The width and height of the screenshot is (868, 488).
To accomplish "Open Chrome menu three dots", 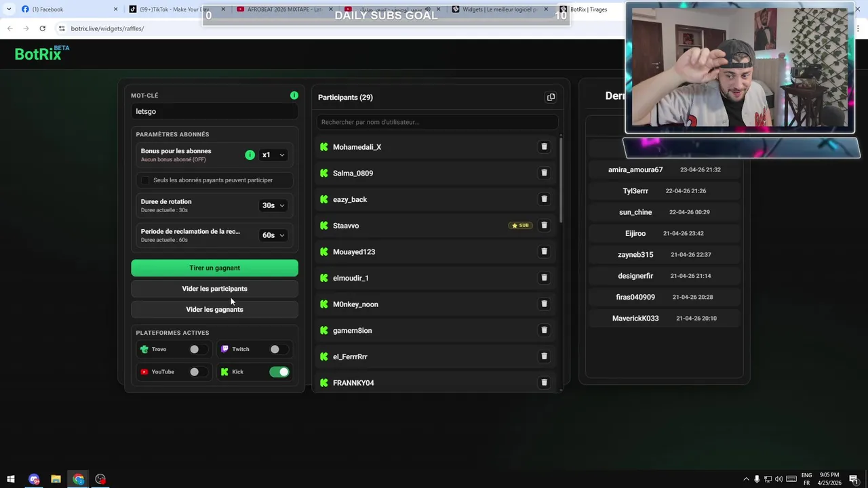I will (859, 28).
